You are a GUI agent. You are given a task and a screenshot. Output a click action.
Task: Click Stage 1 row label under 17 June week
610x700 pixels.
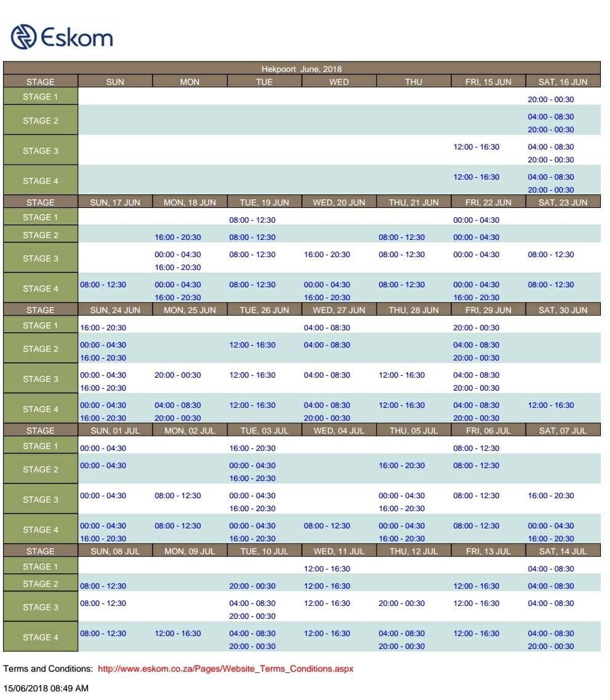pos(41,217)
